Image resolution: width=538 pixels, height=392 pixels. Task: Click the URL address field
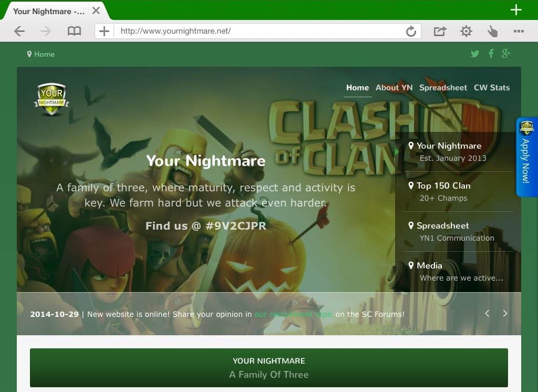click(x=257, y=31)
